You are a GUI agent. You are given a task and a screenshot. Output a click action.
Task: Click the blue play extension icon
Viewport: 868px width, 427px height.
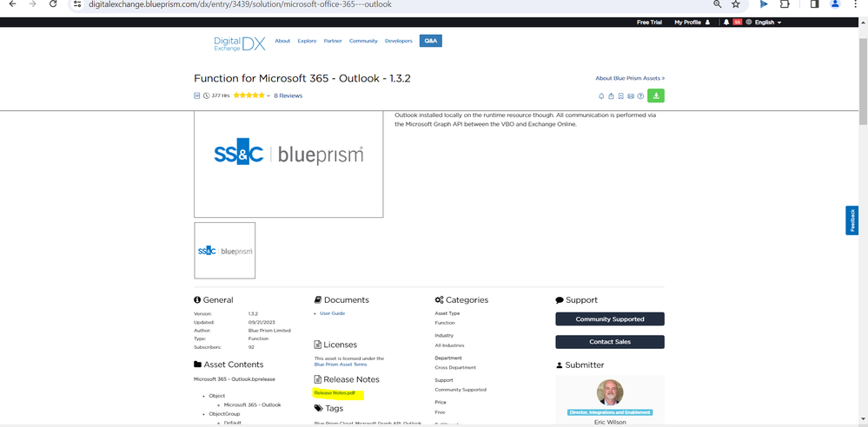click(764, 3)
